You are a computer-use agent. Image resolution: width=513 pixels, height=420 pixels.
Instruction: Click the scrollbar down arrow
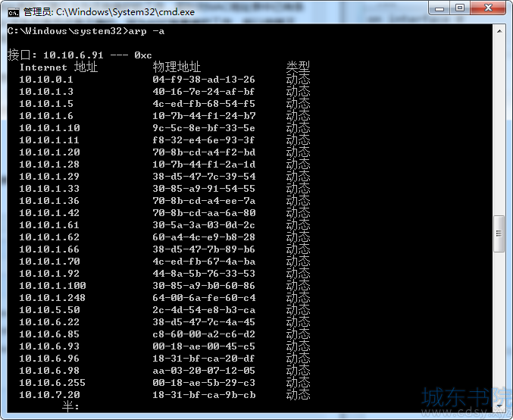point(499,406)
